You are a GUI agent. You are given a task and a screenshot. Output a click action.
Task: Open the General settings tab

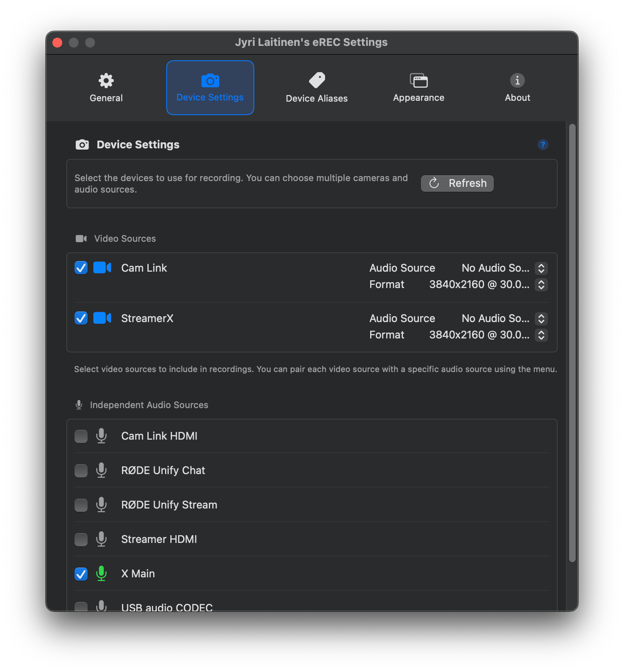click(x=106, y=88)
